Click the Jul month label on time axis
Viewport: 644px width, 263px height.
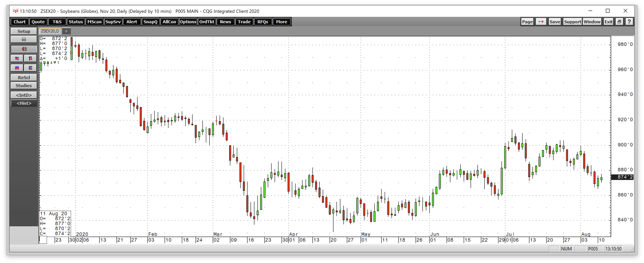click(510, 234)
